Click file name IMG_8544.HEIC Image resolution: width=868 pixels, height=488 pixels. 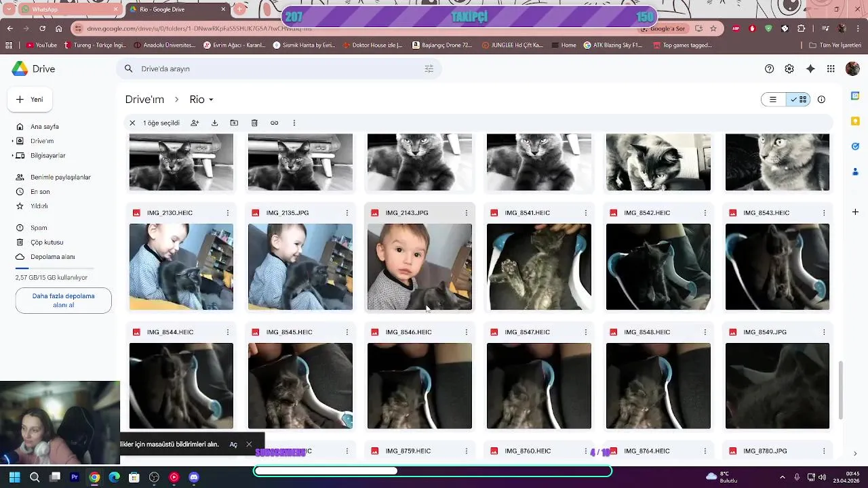[170, 332]
